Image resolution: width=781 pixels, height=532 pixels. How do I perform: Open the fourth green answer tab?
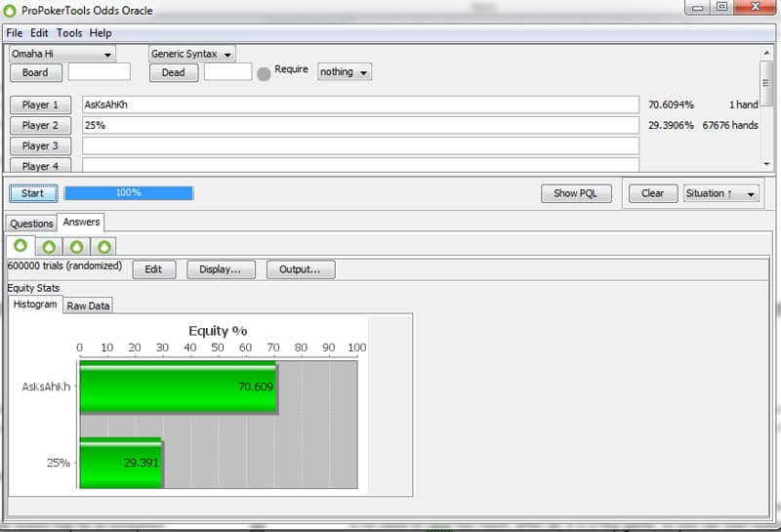click(x=104, y=247)
